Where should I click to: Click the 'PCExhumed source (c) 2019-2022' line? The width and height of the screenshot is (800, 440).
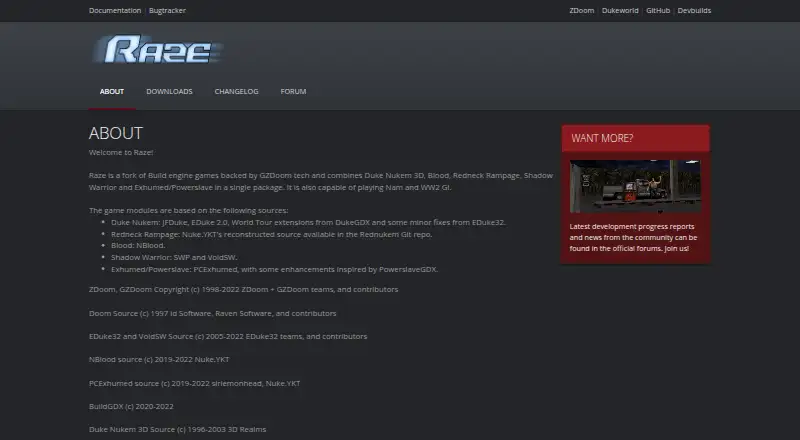click(194, 383)
